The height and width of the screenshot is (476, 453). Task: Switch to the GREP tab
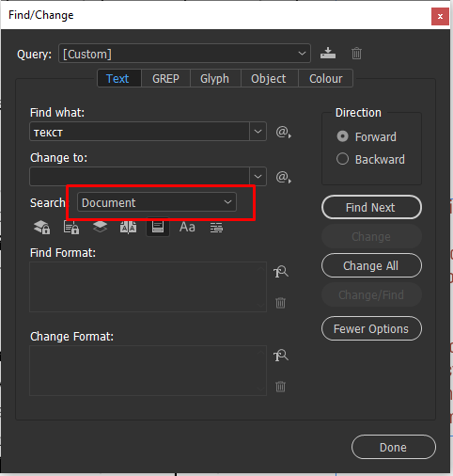pyautogui.click(x=165, y=78)
